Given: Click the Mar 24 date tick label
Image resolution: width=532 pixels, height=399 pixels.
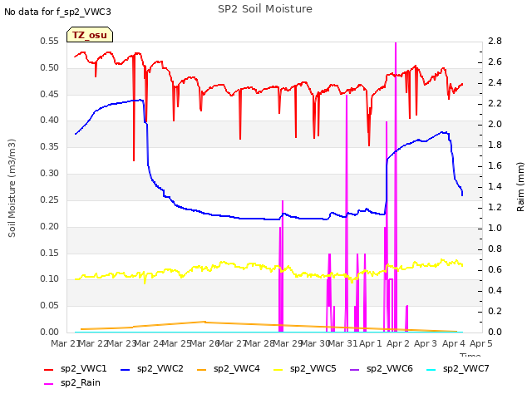Looking at the screenshot, I should 149,343.
